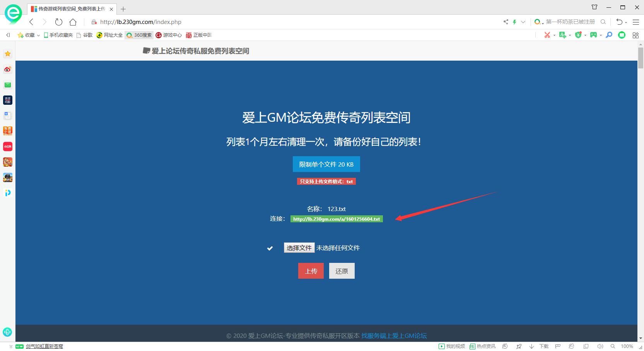Activate reading mode with green book icon
The height and width of the screenshot is (351, 644).
622,35
